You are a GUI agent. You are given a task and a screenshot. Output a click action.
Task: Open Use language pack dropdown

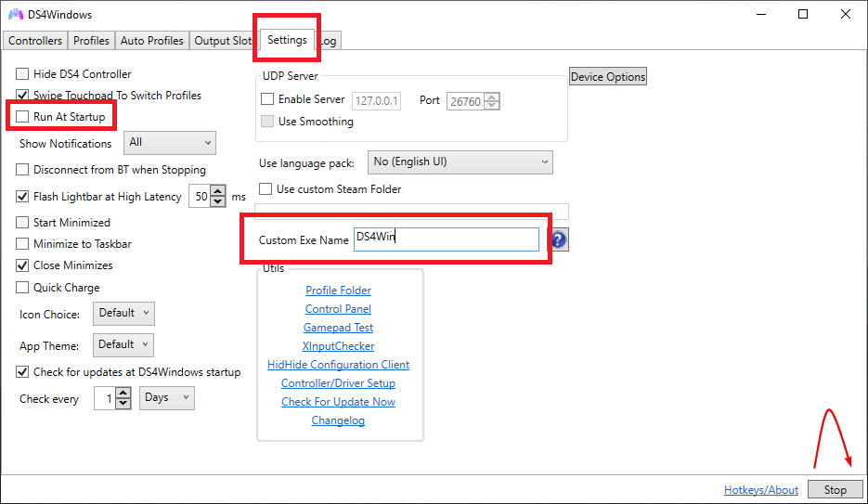click(460, 162)
